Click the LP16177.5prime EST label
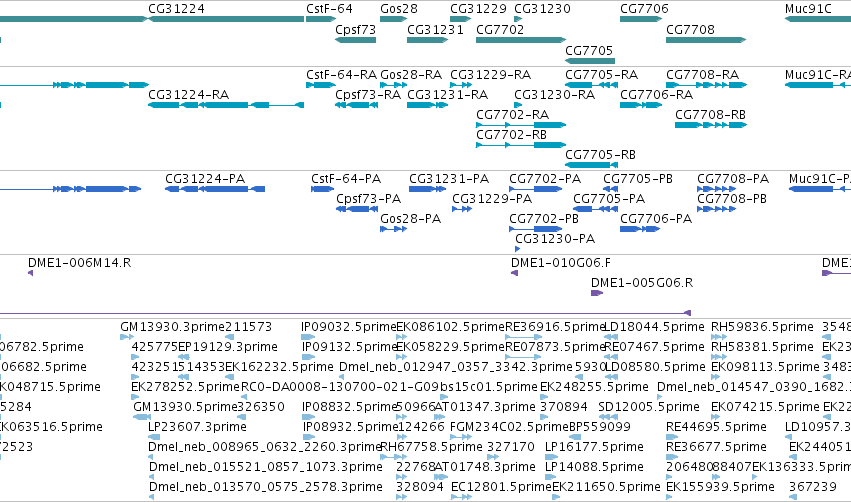 (594, 447)
